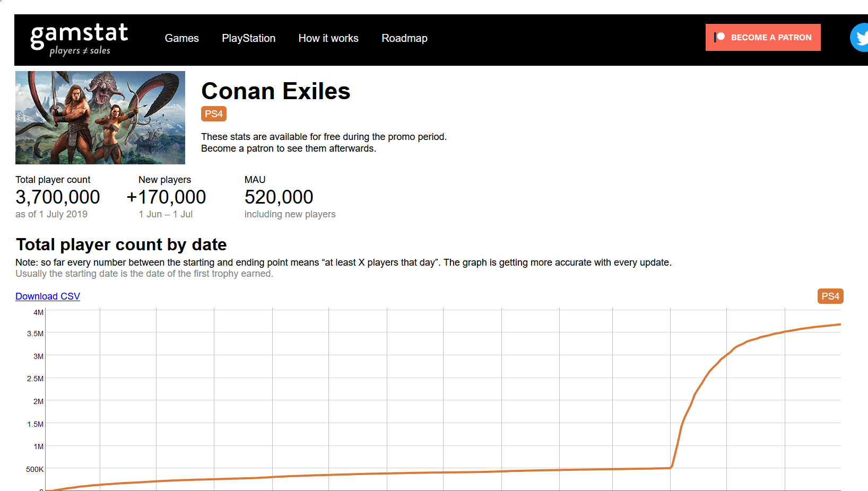Select the PS4 legend badge above the chart

(x=830, y=296)
